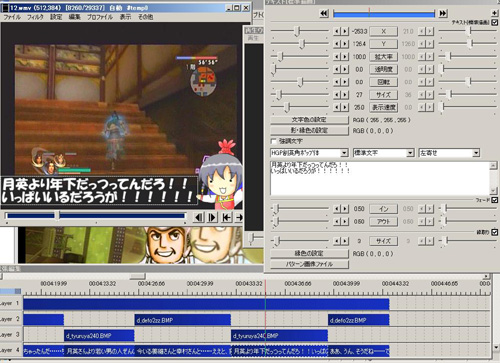Click the 透明度 parameter button

384,69
